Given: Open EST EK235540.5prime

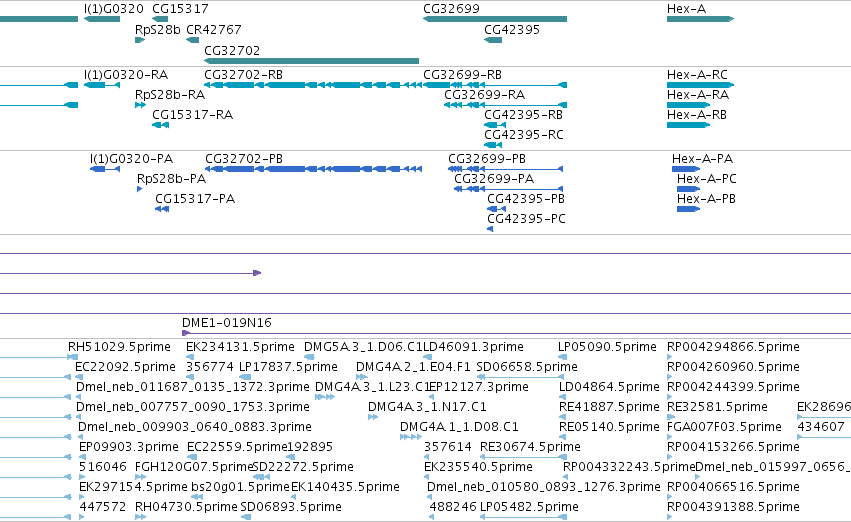Looking at the screenshot, I should coord(478,467).
